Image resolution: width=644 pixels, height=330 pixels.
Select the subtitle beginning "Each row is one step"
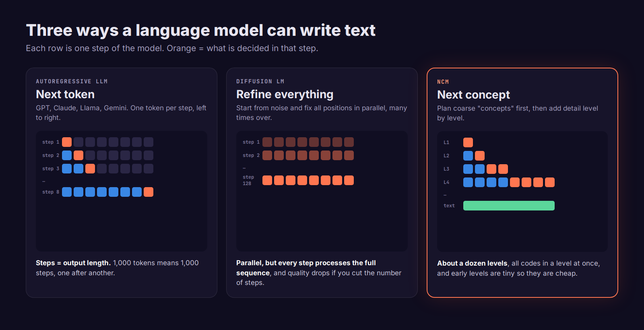point(172,48)
